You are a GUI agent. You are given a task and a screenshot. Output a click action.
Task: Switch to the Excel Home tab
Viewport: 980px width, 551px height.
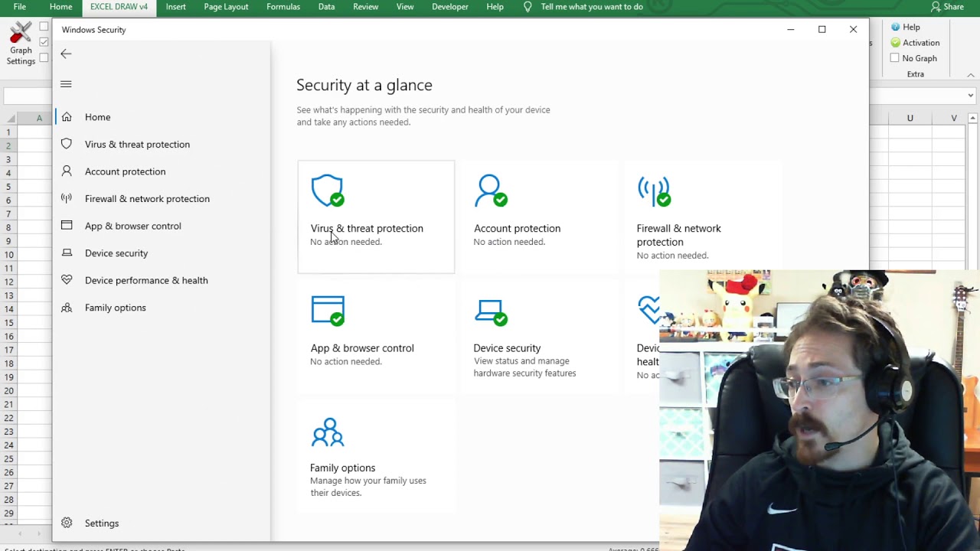(x=61, y=7)
